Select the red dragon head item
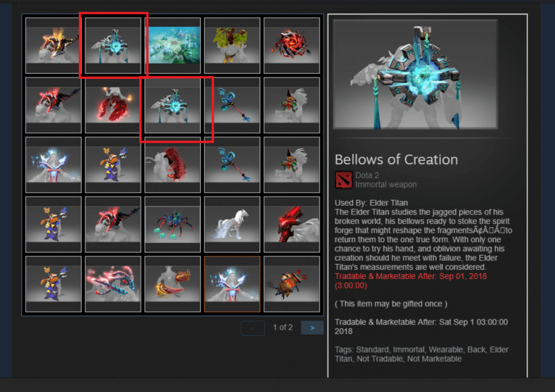This screenshot has height=392, width=555. (292, 224)
